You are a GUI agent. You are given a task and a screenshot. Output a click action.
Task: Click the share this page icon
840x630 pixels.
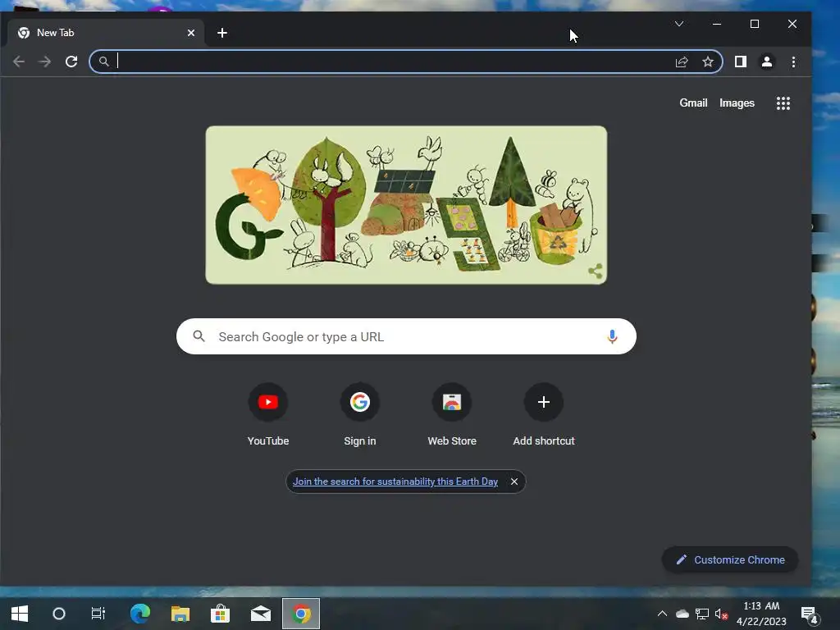tap(682, 62)
